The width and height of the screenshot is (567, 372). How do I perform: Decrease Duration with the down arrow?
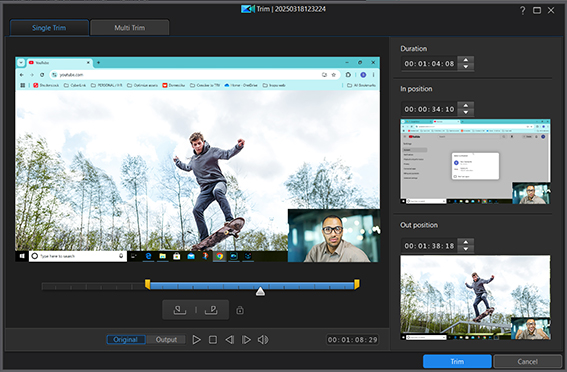[466, 67]
